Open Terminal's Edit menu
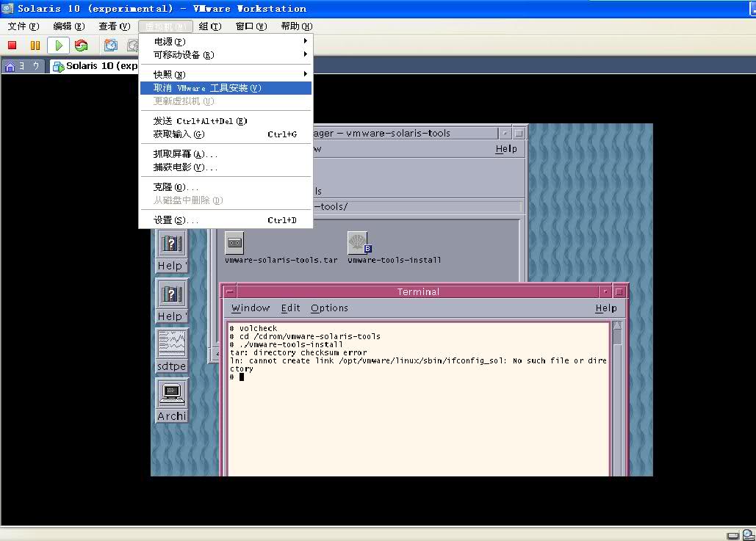The image size is (756, 541). coord(290,308)
